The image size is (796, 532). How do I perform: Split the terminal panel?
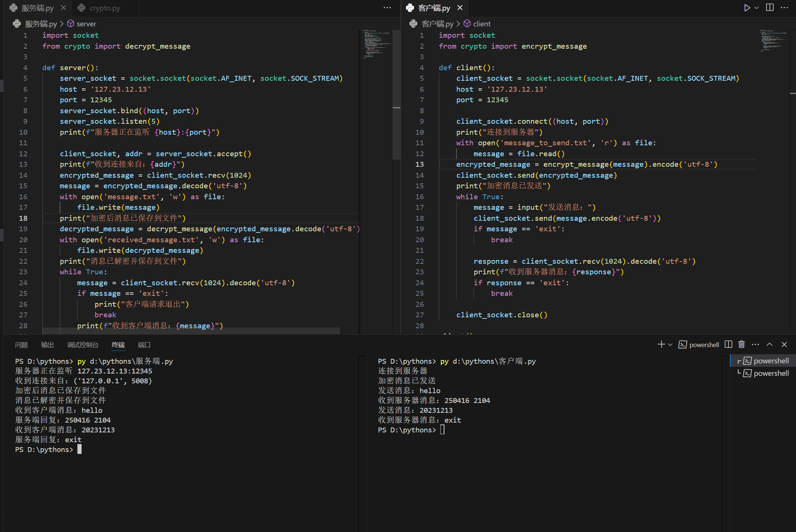pyautogui.click(x=728, y=344)
